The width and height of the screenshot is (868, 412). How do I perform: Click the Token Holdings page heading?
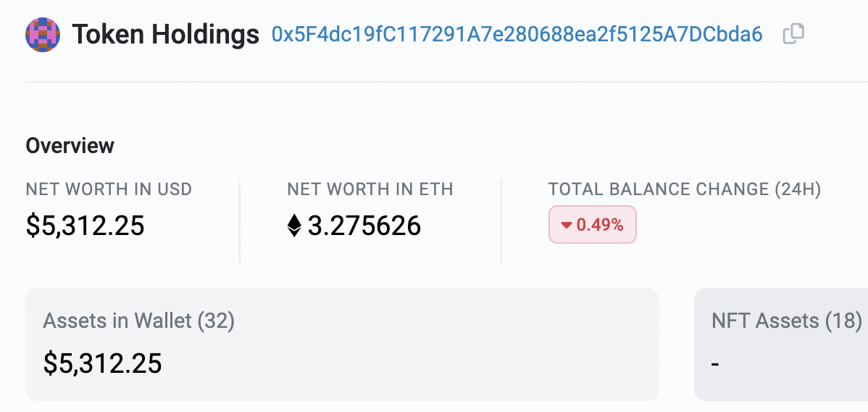click(165, 34)
